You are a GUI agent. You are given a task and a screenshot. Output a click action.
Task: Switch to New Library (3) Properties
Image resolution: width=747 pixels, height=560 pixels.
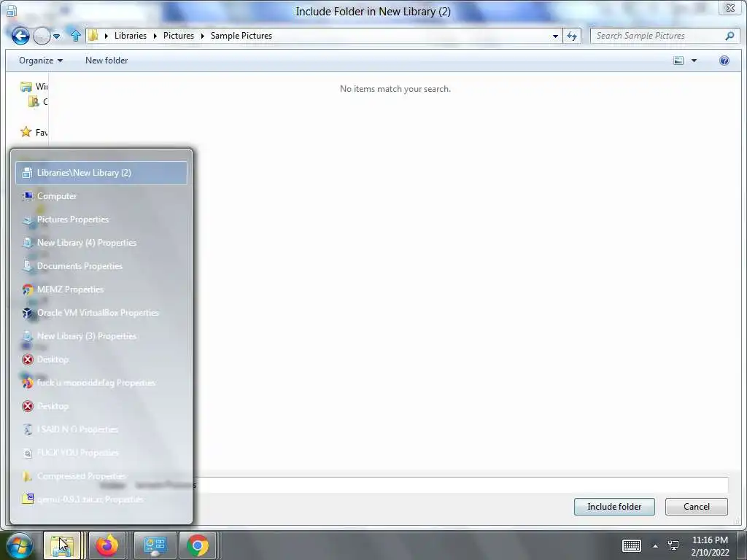[101, 336]
